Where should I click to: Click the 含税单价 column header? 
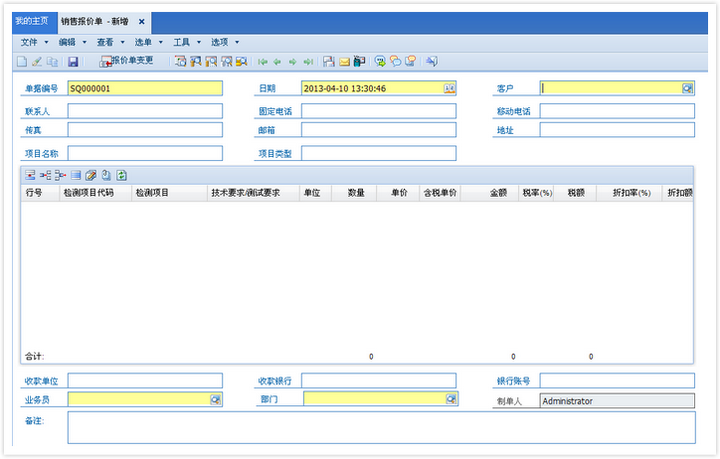[440, 193]
